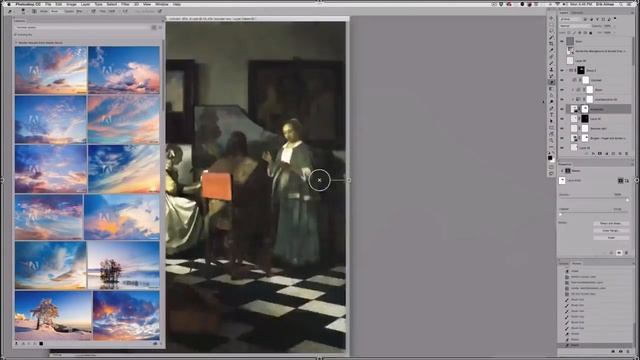640x360 pixels.
Task: Click the Color Range button
Action: tap(611, 231)
